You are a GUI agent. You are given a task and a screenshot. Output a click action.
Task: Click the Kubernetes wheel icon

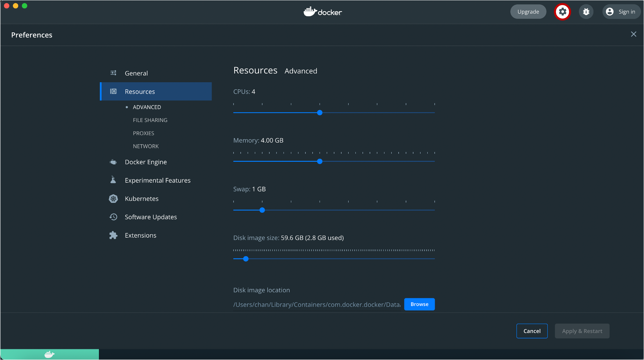(x=113, y=199)
